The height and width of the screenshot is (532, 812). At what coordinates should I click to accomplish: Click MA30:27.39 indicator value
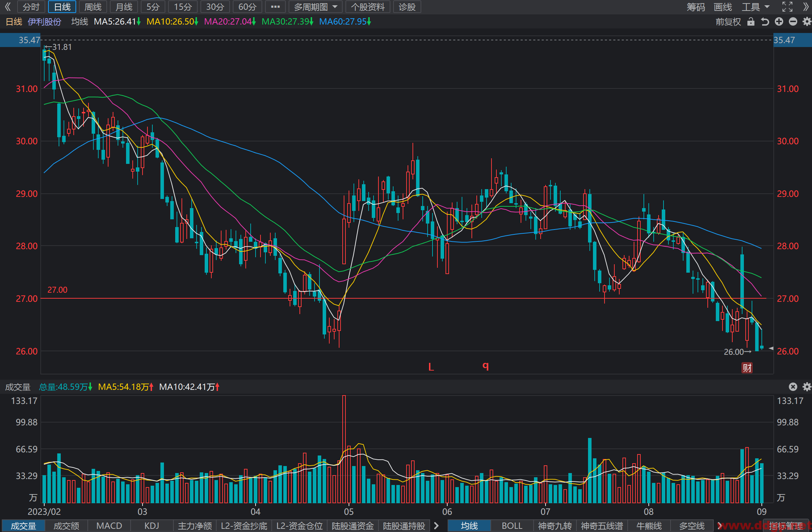[x=288, y=22]
